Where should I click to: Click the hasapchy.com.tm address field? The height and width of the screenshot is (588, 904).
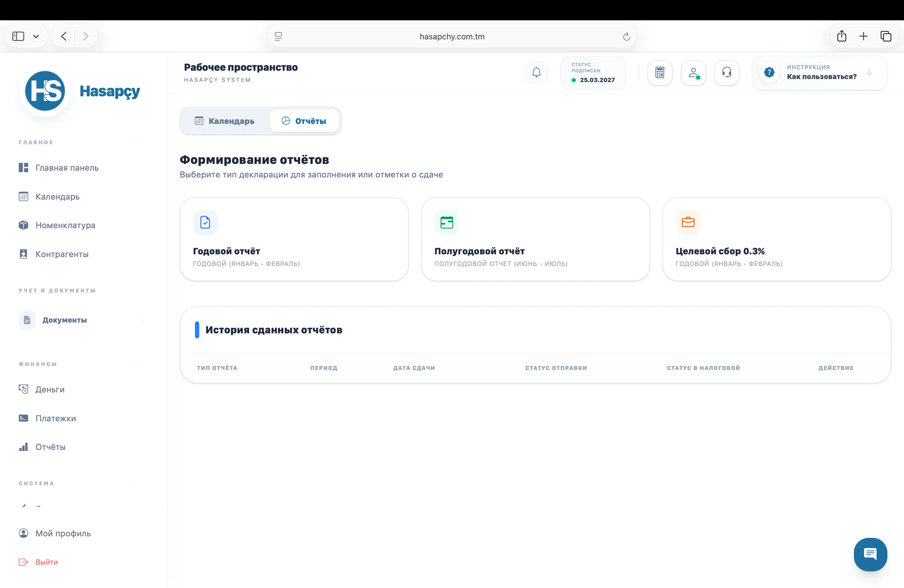pos(452,37)
